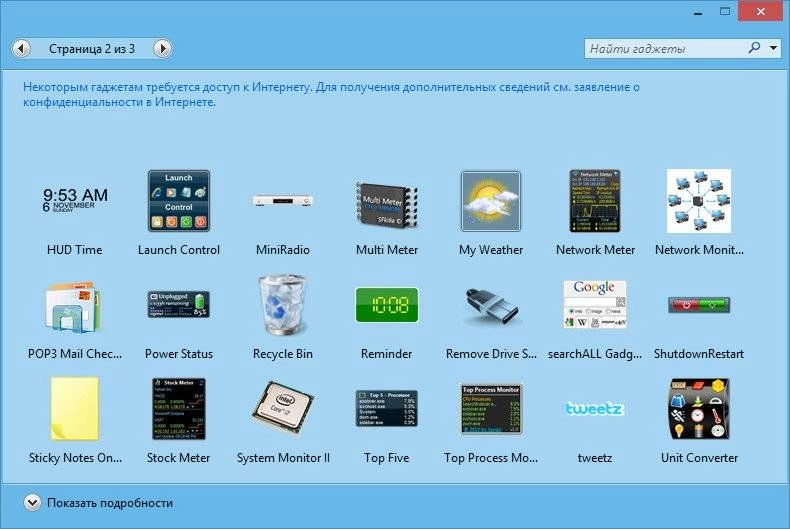The image size is (790, 529).
Task: Click the 'Страница 2 из 3' page indicator
Action: click(x=92, y=49)
